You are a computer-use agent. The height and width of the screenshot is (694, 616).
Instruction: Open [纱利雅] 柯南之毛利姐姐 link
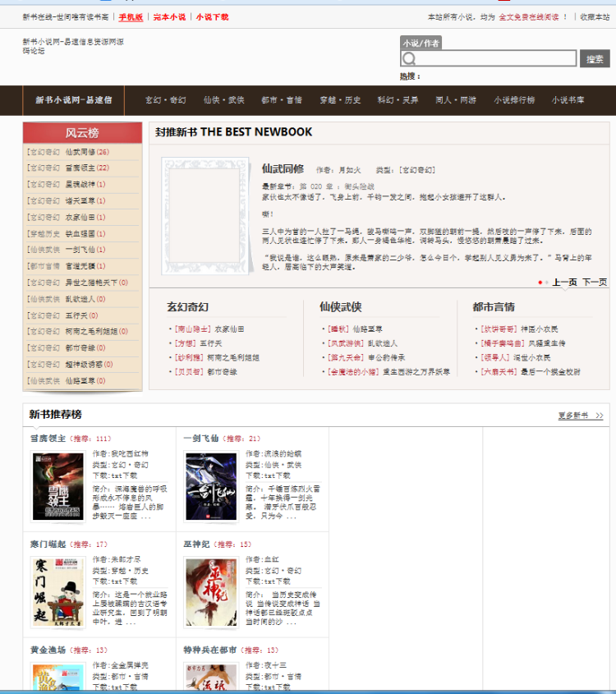coord(217,357)
